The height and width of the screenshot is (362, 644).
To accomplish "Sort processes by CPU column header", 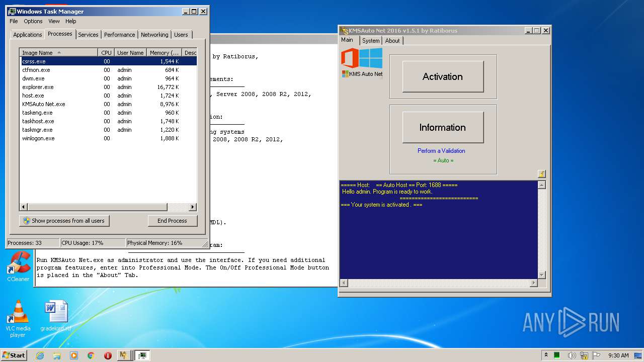I will click(106, 53).
